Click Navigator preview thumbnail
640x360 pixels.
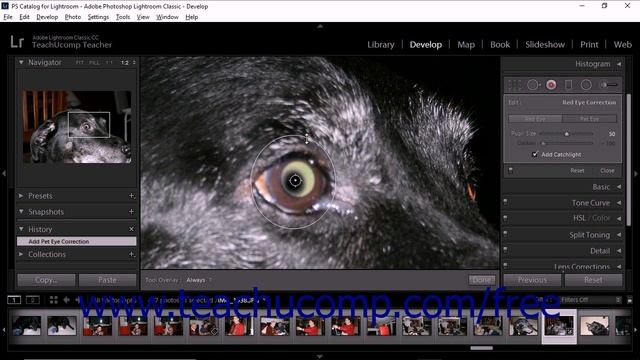pos(77,127)
